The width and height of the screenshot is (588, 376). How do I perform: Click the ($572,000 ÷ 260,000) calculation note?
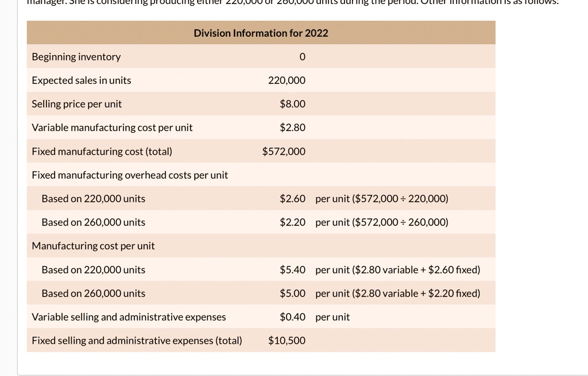pyautogui.click(x=400, y=222)
